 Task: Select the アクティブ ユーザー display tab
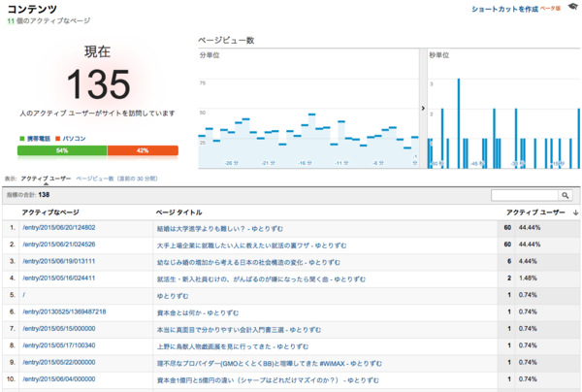46,179
